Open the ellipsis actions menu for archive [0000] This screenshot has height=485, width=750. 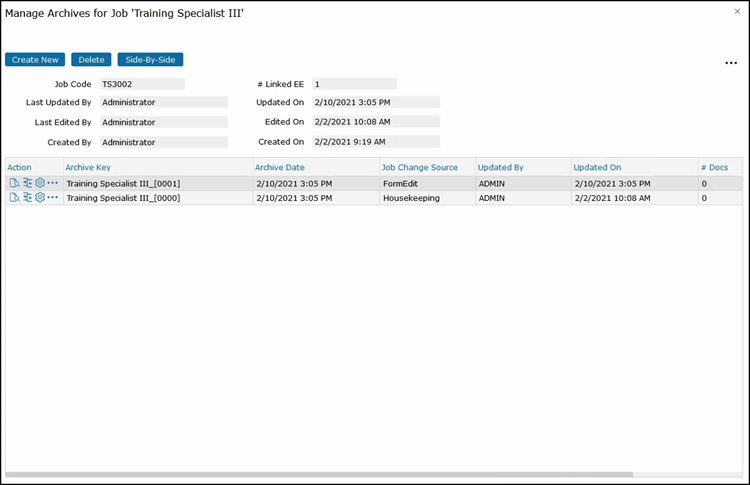click(53, 198)
